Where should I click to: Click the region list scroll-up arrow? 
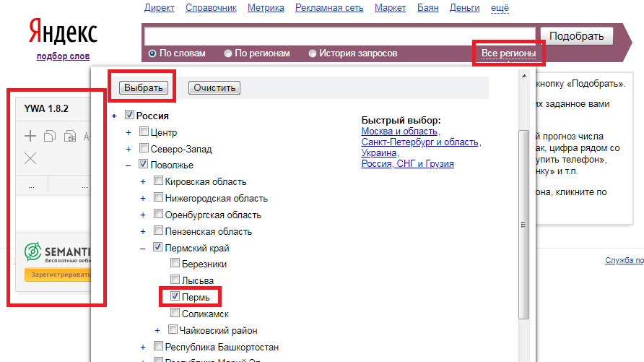523,76
